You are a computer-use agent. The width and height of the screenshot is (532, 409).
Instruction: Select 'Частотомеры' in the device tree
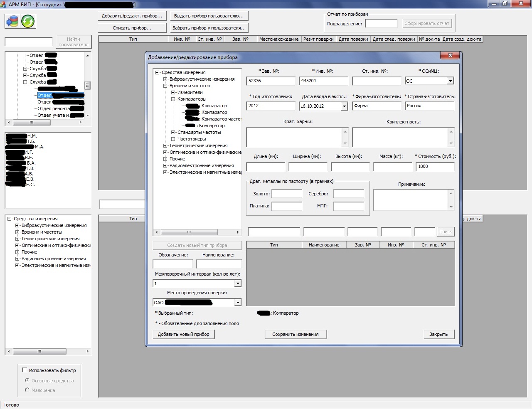point(191,139)
